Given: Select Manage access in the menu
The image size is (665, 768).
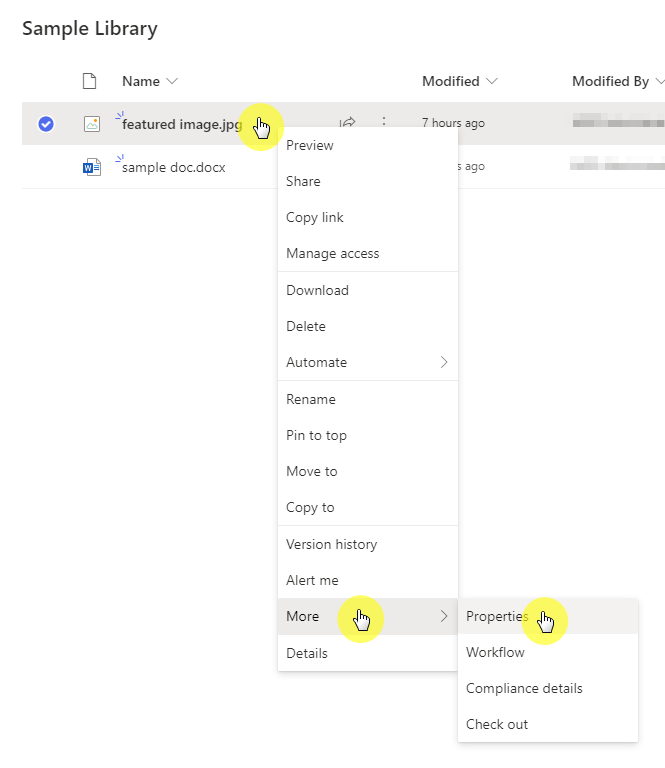Looking at the screenshot, I should point(368,253).
